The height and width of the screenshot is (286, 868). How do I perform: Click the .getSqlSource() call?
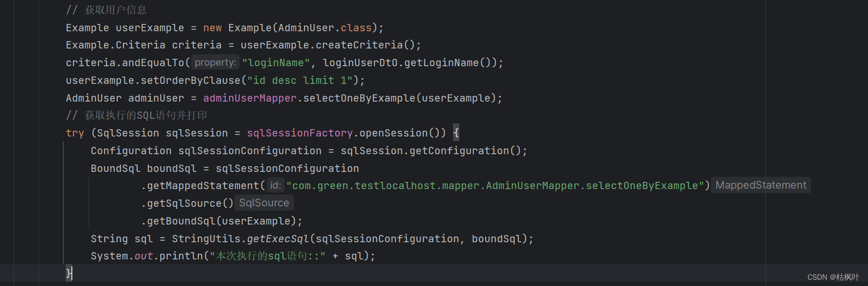point(187,204)
